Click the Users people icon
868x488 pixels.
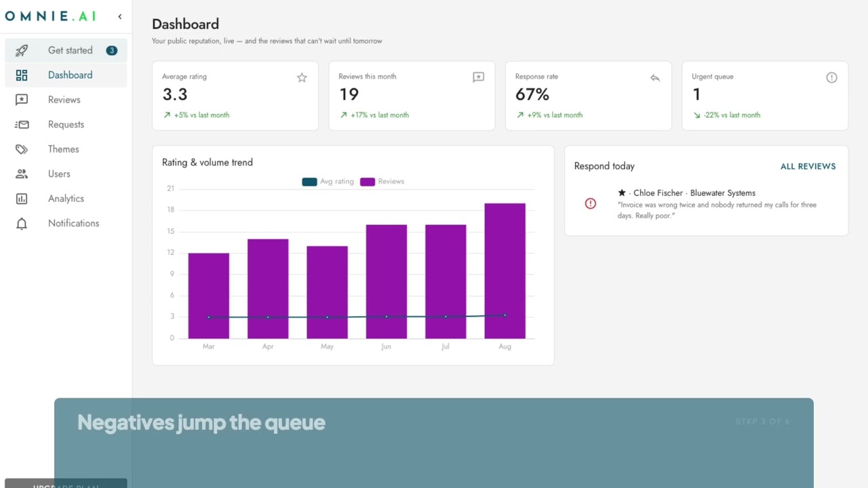(x=22, y=174)
